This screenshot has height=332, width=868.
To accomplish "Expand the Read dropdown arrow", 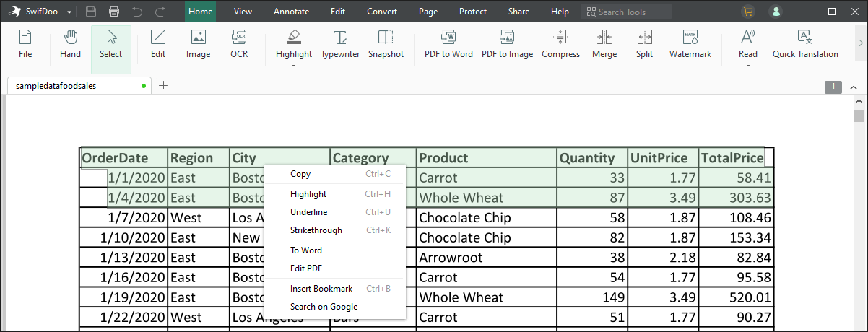I will tap(748, 66).
